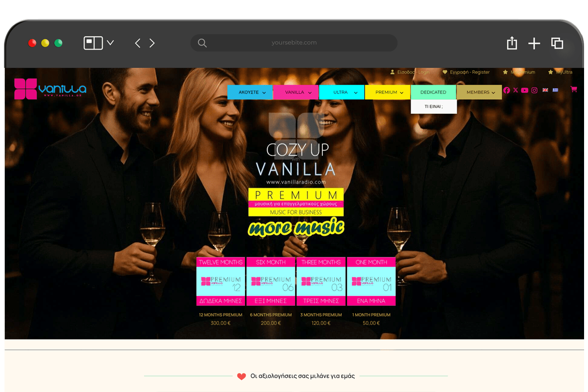588x392 pixels.
Task: Switch language with the UK flag
Action: (545, 90)
